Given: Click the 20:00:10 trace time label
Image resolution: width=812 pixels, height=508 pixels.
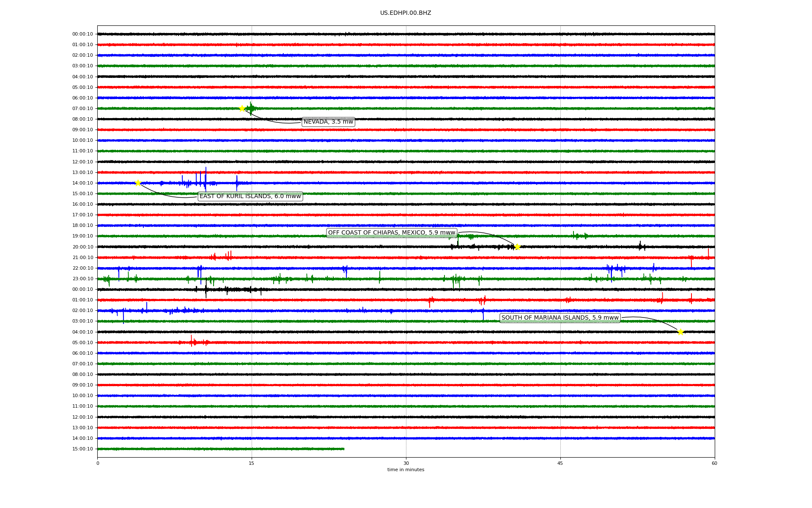Looking at the screenshot, I should [82, 247].
